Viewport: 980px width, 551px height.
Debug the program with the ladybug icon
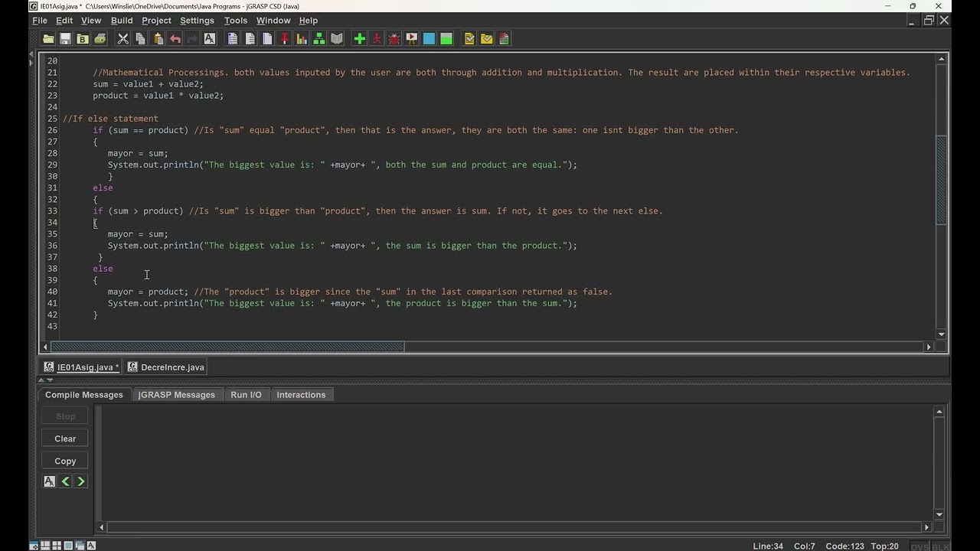394,39
